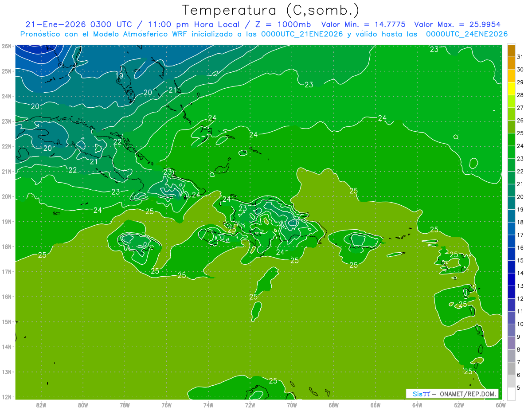Click the "15" value on the color scale

click(x=520, y=260)
